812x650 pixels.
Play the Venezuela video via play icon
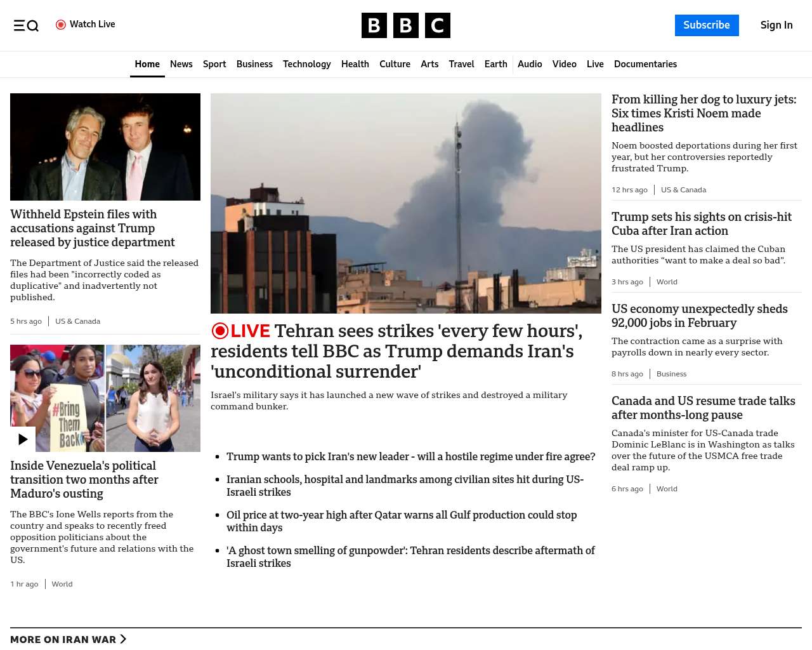pos(23,439)
